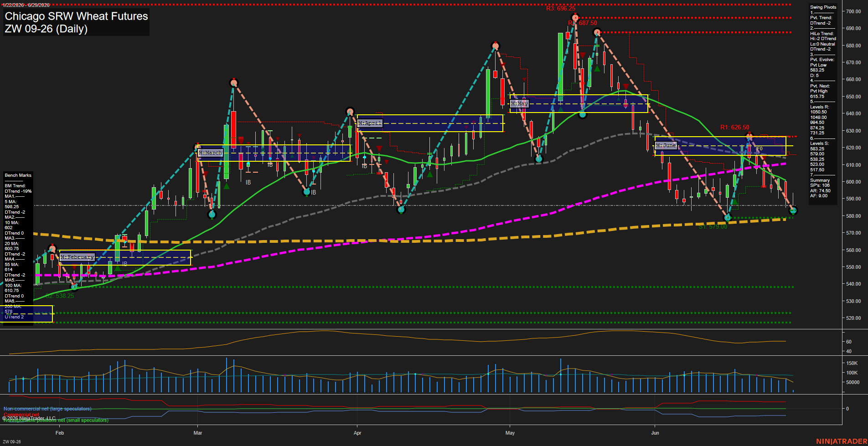Select the 'ZW 09-26' label at bottom left
The height and width of the screenshot is (446, 868).
pos(12,442)
